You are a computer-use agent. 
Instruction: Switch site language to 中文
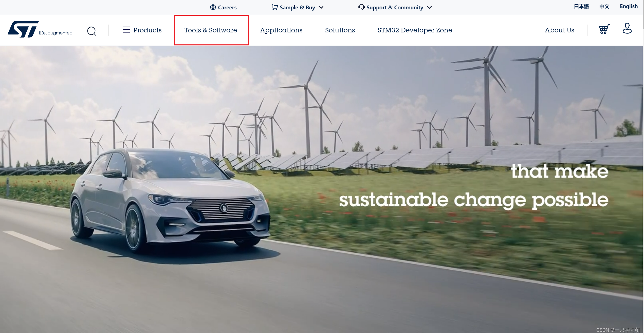[604, 6]
